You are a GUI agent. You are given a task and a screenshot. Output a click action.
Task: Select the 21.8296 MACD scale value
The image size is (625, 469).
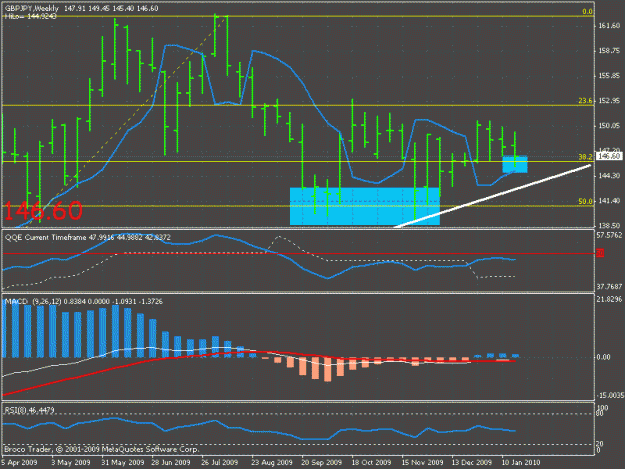point(609,299)
